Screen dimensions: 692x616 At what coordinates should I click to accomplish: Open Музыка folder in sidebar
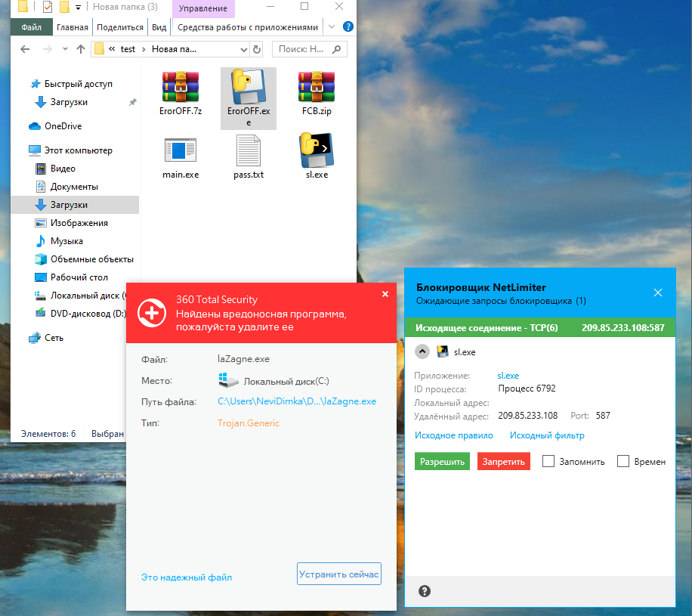66,240
